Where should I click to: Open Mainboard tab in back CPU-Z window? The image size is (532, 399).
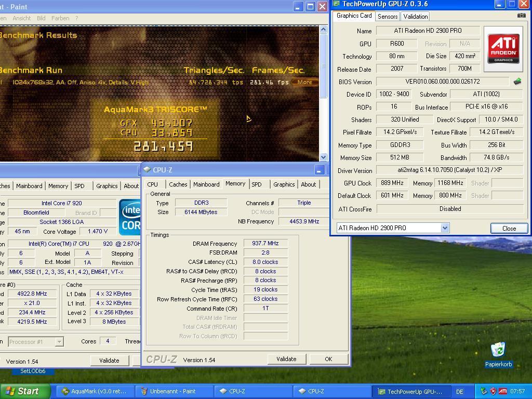point(29,186)
